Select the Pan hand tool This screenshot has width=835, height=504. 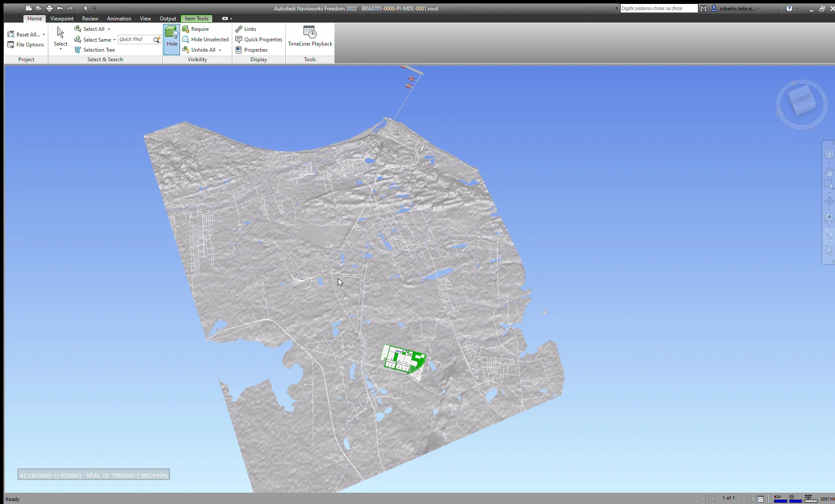(829, 172)
